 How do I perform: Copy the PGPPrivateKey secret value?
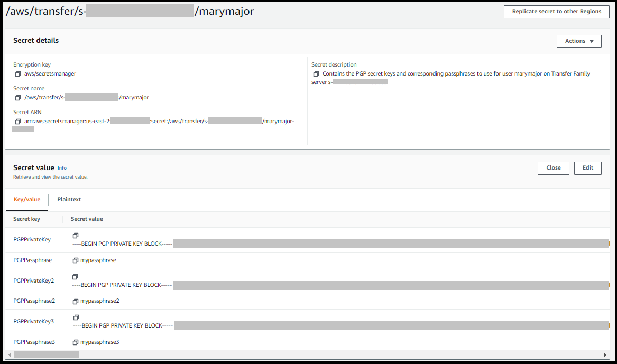[75, 236]
